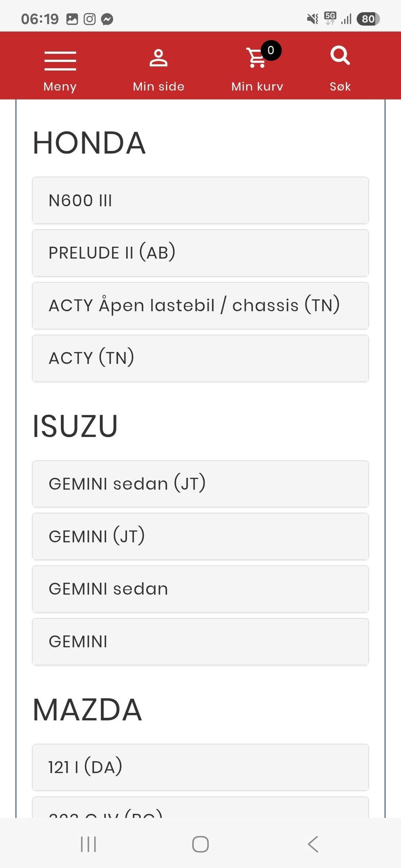Open the recent apps button
The height and width of the screenshot is (868, 401).
click(x=88, y=844)
